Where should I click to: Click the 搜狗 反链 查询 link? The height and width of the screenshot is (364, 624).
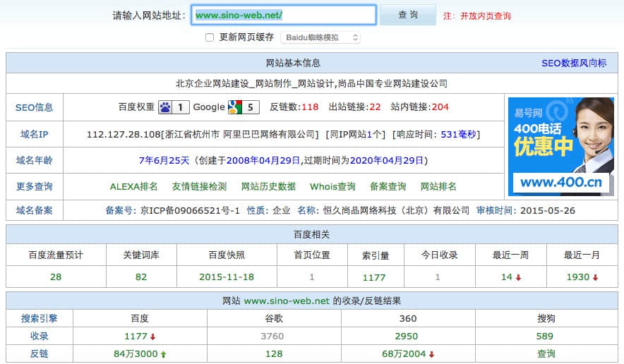[546, 353]
